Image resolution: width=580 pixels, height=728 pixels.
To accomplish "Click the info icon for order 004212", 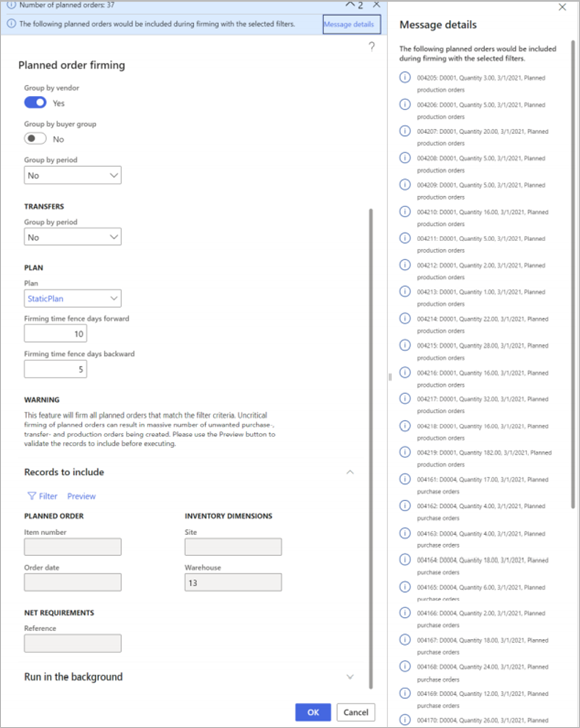I will click(x=405, y=265).
